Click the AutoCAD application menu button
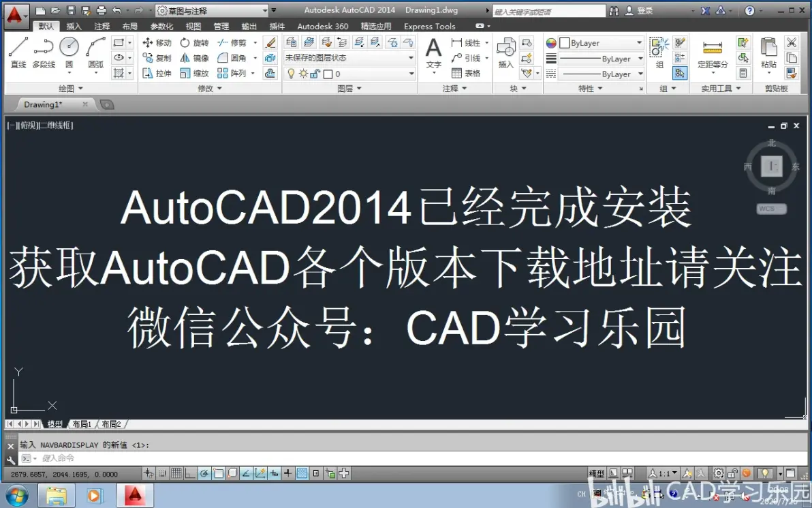The image size is (812, 508). coord(16,15)
